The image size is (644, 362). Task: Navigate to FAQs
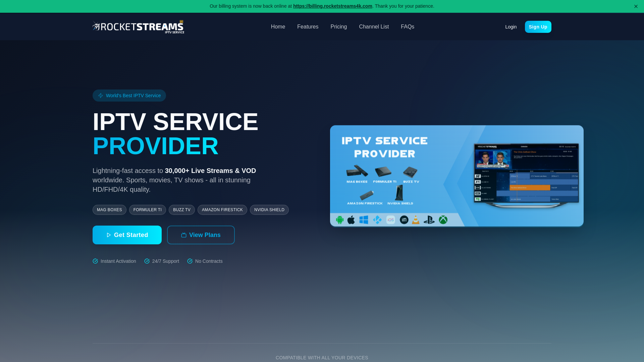pyautogui.click(x=407, y=27)
